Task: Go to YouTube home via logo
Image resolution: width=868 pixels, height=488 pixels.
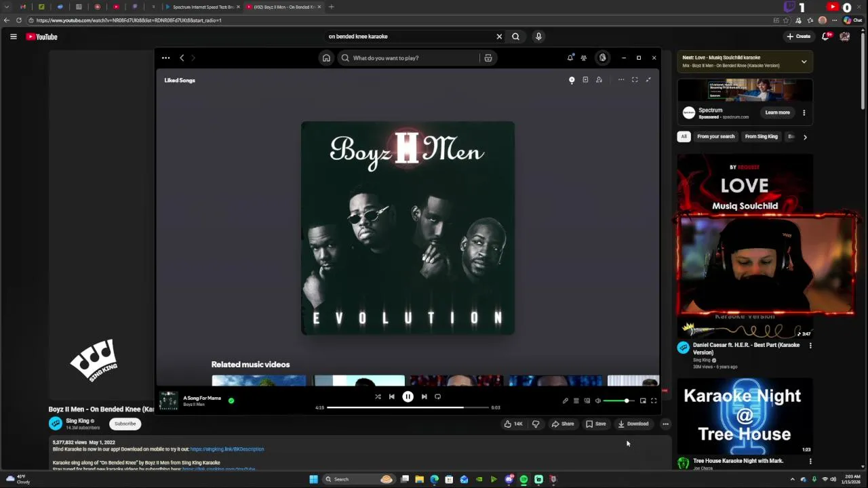Action: tap(42, 37)
